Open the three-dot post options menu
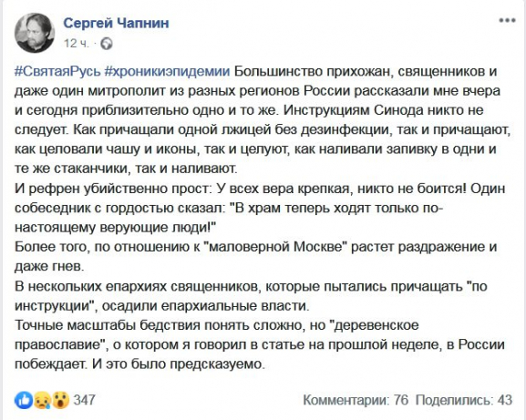This screenshot has height=420, width=526. click(507, 20)
